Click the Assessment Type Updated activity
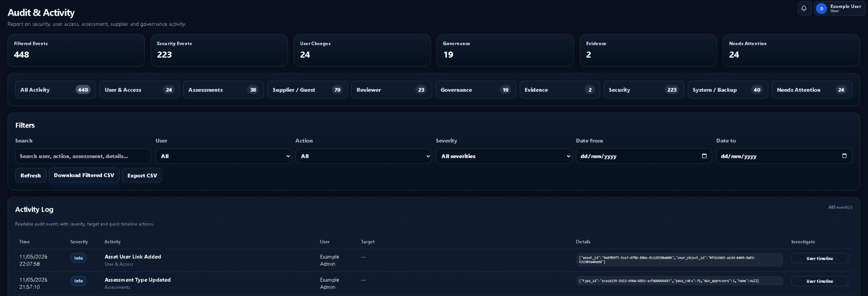 (137, 280)
